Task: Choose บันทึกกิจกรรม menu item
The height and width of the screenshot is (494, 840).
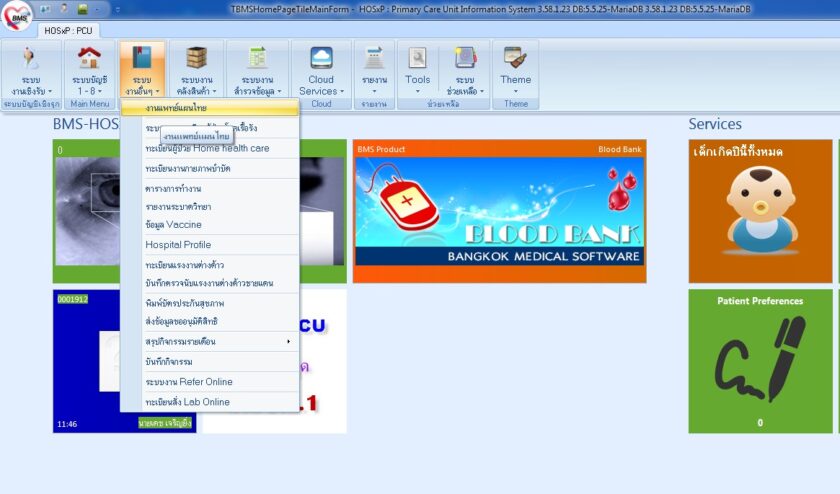Action: click(210, 362)
